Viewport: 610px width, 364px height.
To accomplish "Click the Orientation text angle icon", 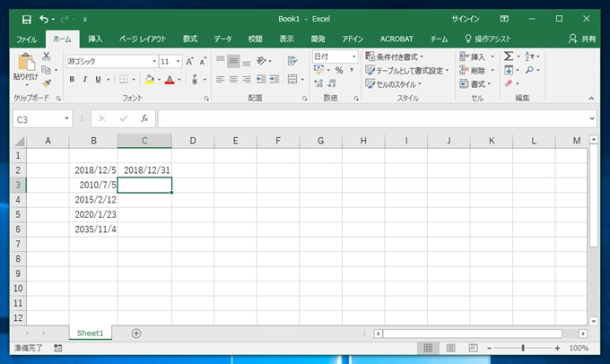I will point(261,61).
